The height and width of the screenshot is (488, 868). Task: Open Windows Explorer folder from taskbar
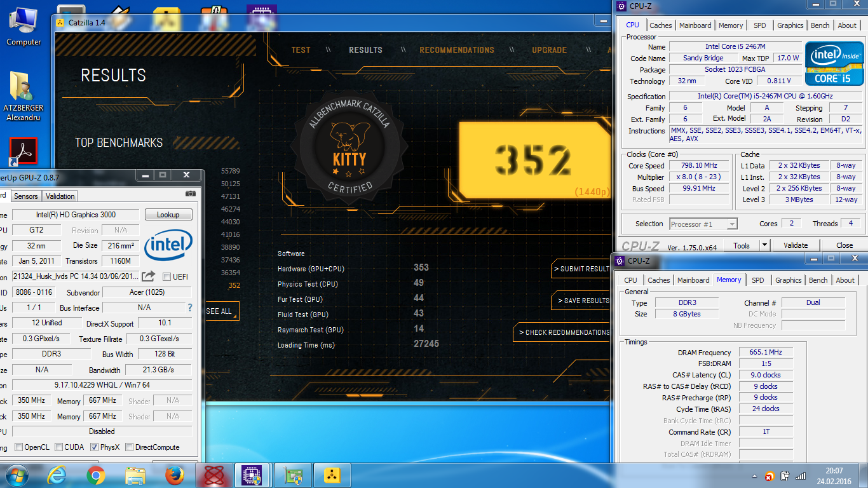coord(135,475)
